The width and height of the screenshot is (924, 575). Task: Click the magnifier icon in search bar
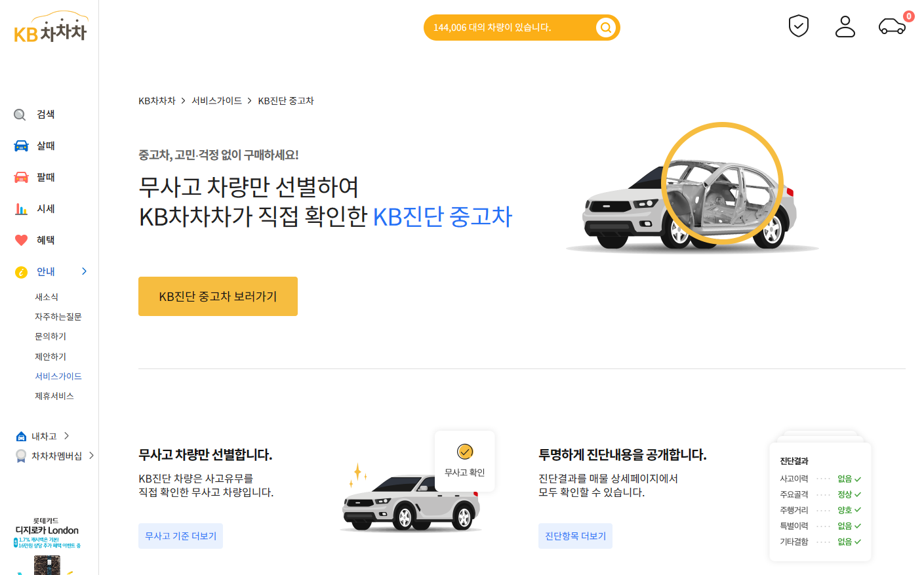pyautogui.click(x=605, y=28)
